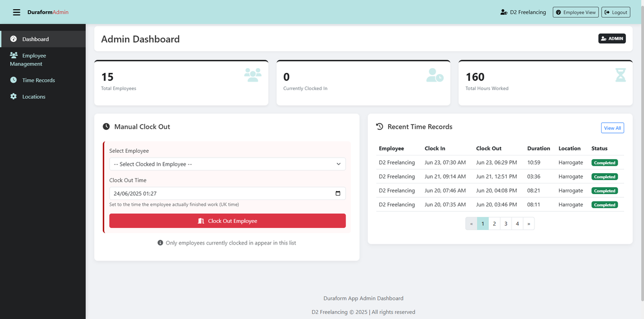Screen dimensions: 644x319
Task: Click the Currently Clocked In user-clock icon
Action: tap(435, 75)
